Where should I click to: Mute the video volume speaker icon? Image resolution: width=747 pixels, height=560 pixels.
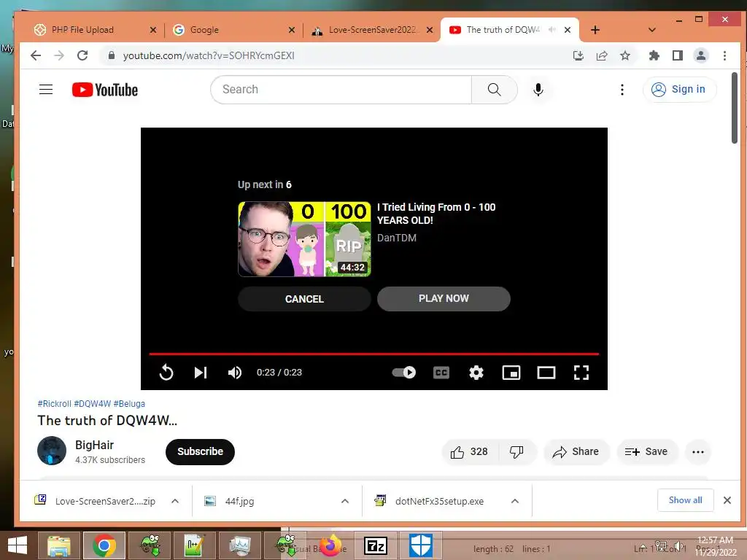click(x=234, y=373)
